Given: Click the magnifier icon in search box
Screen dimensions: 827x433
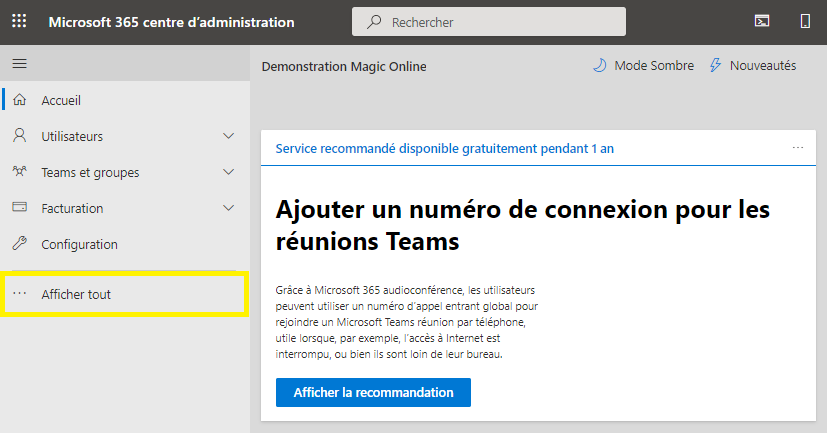Looking at the screenshot, I should pyautogui.click(x=374, y=22).
